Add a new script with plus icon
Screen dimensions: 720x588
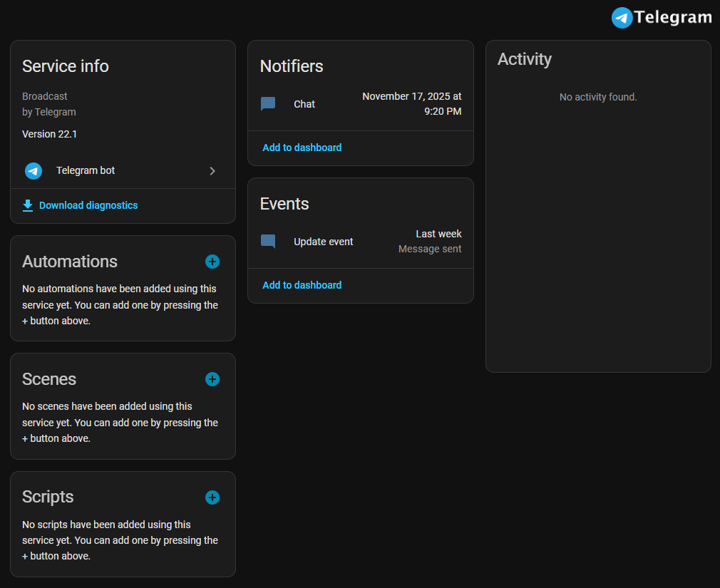point(212,497)
